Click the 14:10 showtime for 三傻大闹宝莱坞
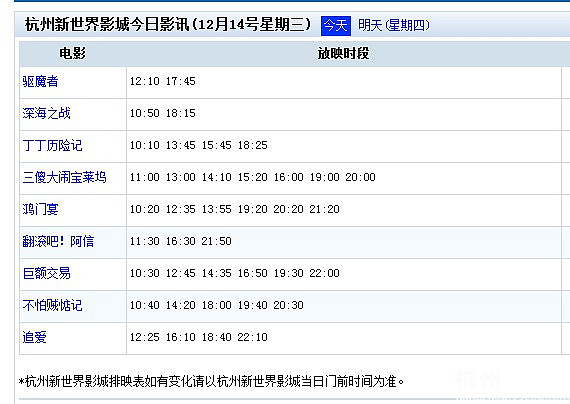This screenshot has height=404, width=570. pos(217,177)
